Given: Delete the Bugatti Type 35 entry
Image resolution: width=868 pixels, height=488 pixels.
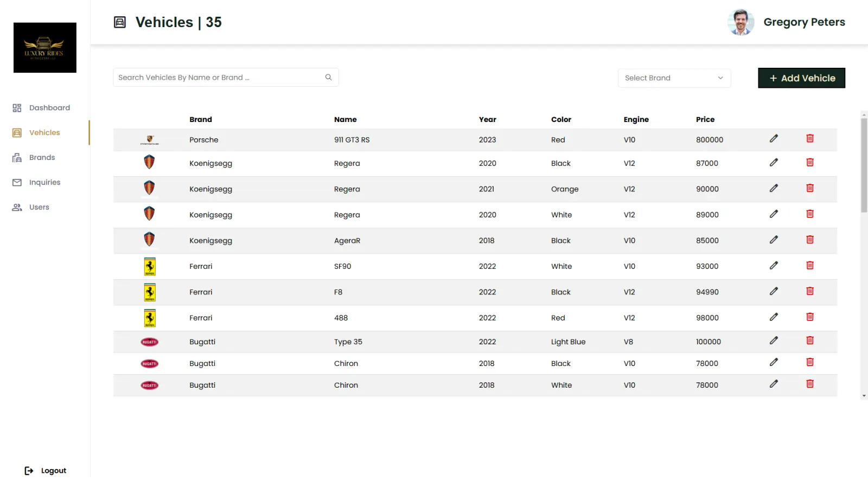Looking at the screenshot, I should point(810,341).
